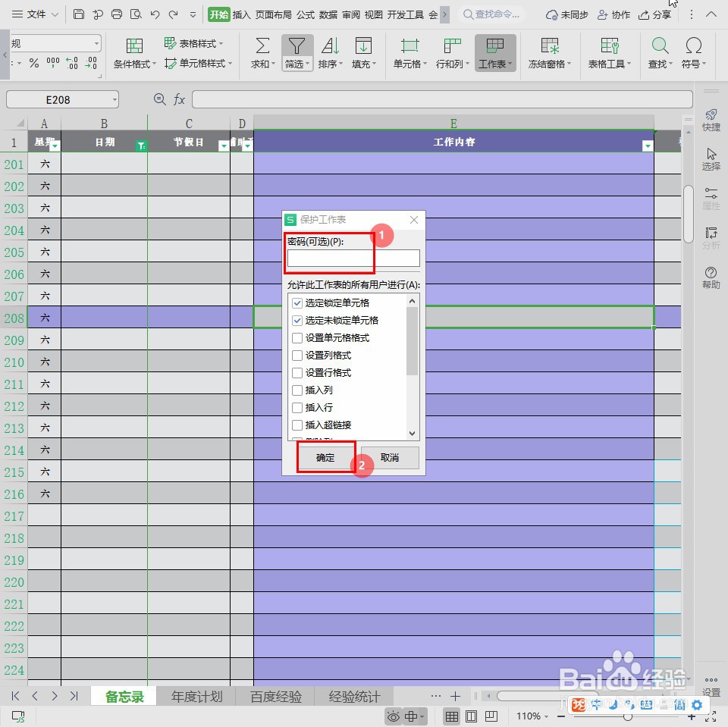
Task: Open Table Style (表格样式)
Action: (x=193, y=44)
